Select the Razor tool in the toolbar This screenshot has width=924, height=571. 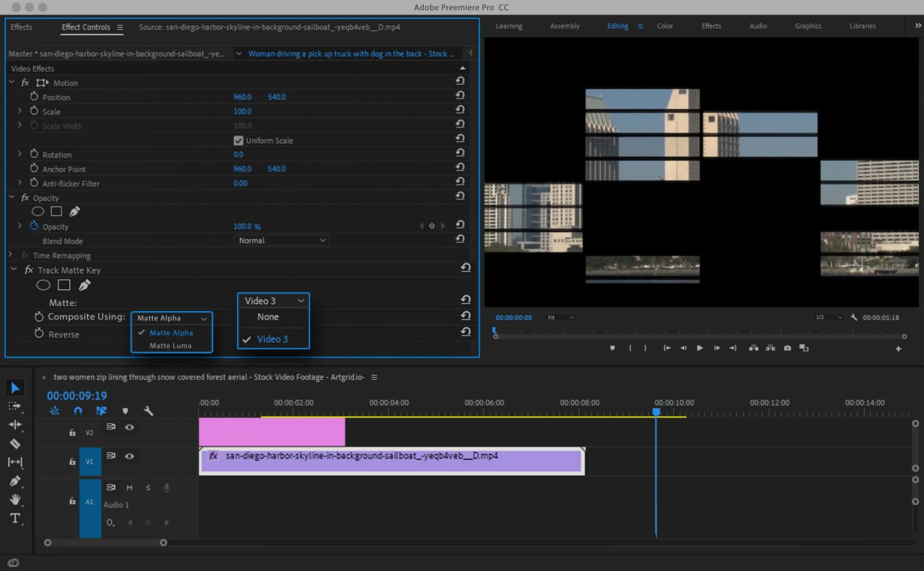pos(15,443)
